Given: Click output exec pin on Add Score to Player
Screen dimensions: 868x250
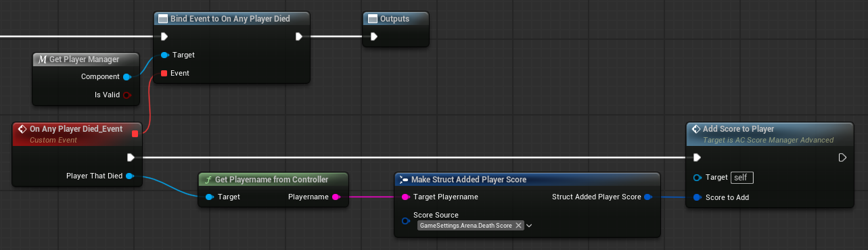Looking at the screenshot, I should tap(842, 157).
